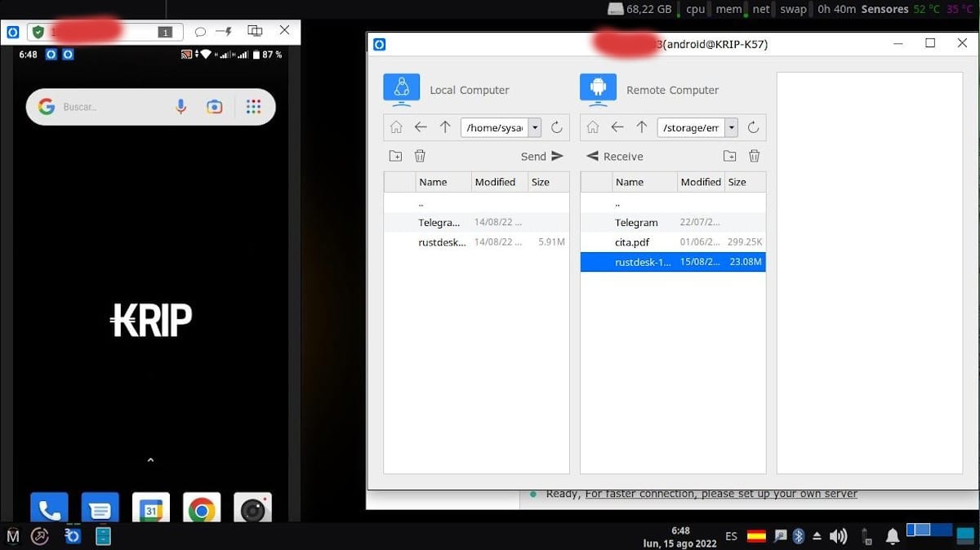
Task: Sort local files by Modified column
Action: 499,182
